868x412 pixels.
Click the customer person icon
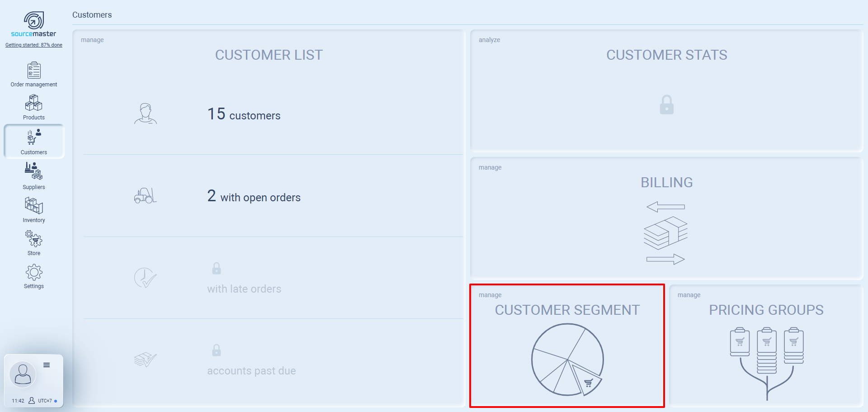click(146, 114)
